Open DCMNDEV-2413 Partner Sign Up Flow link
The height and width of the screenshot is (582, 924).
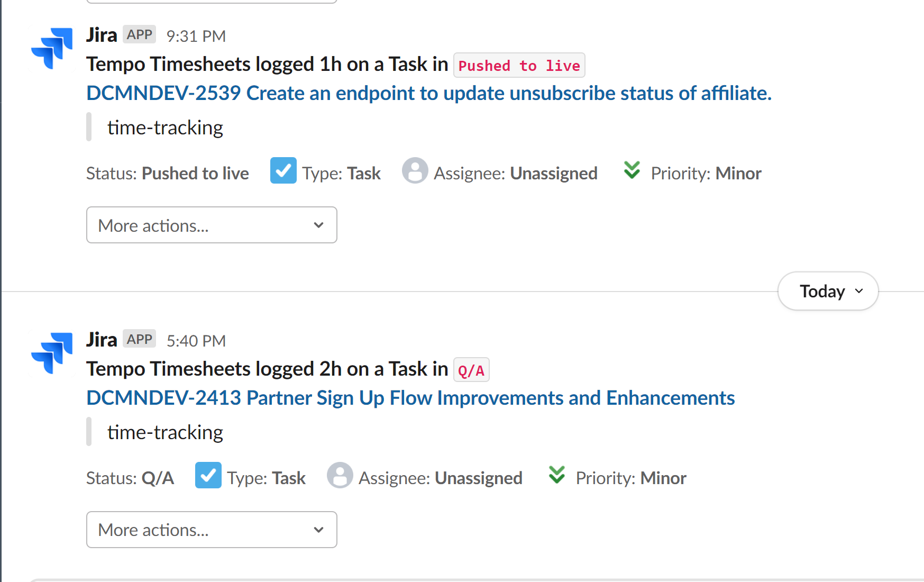(410, 398)
